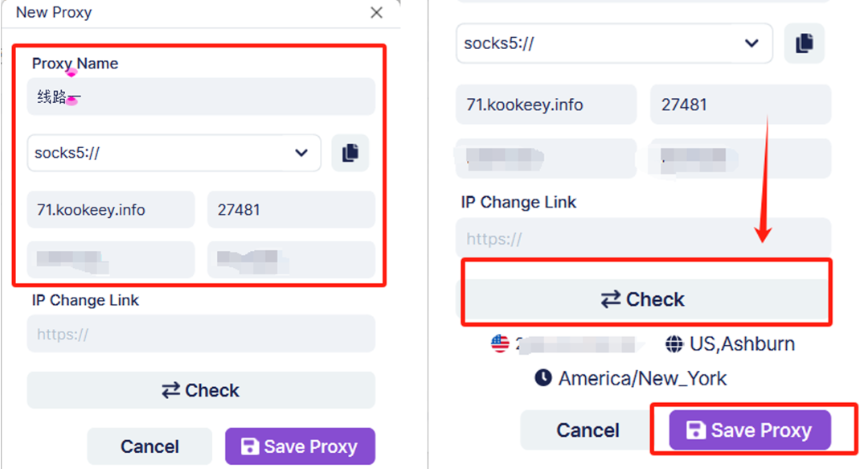Expand the right socks5:// protocol dropdown

(x=614, y=43)
